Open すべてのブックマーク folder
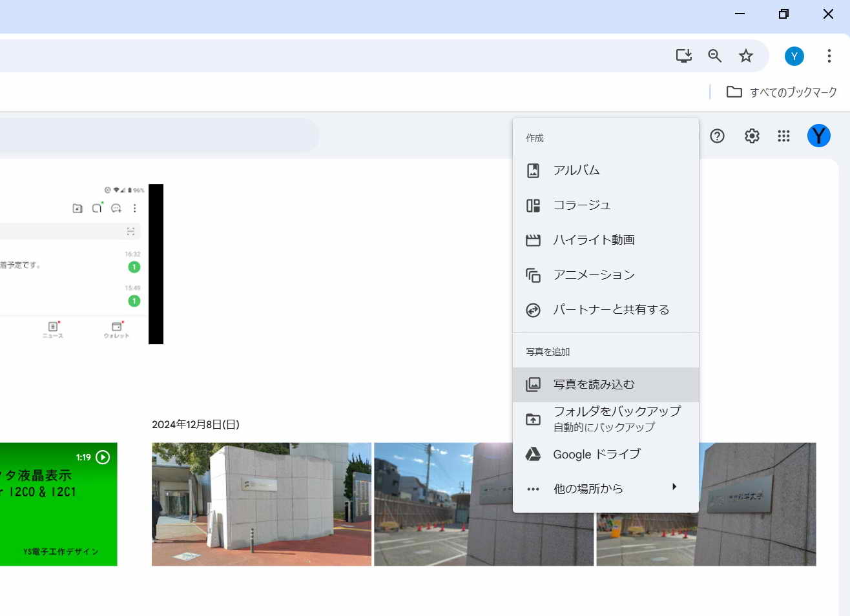Image resolution: width=850 pixels, height=616 pixels. pos(782,92)
